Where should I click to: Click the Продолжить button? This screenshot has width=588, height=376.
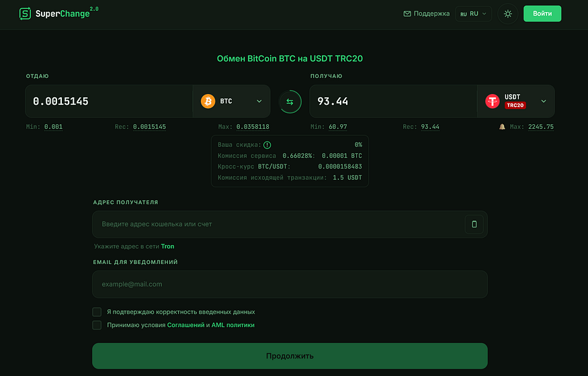click(x=290, y=356)
